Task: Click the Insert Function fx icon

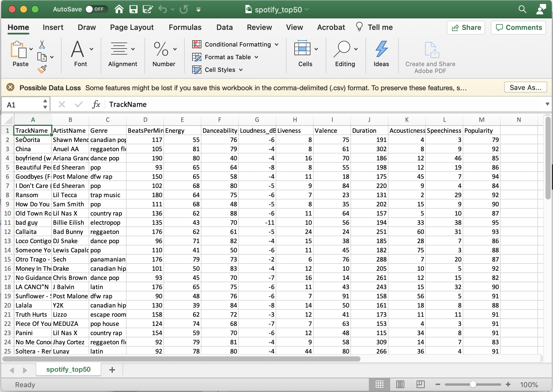Action: pyautogui.click(x=96, y=104)
